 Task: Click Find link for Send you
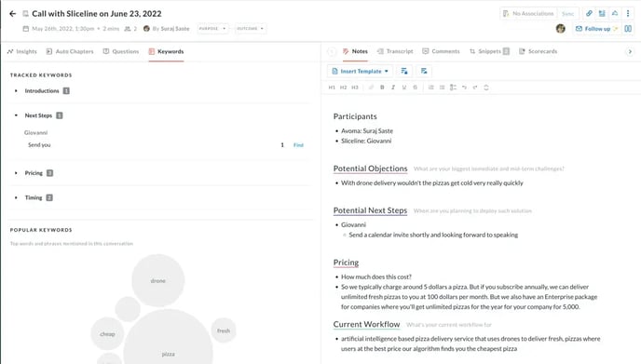298,145
